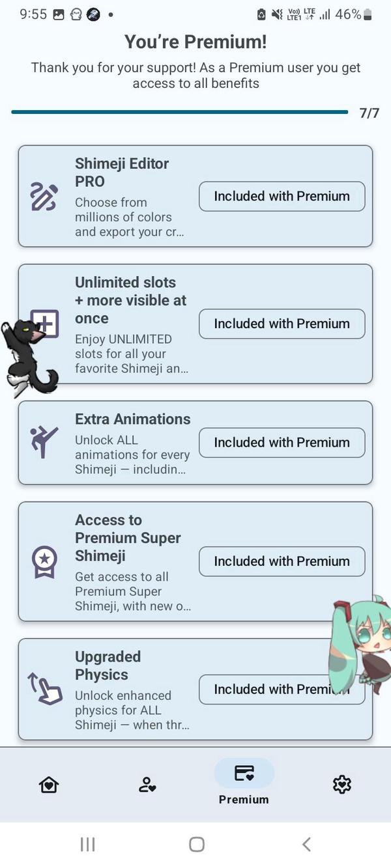Image resolution: width=391 pixels, height=868 pixels.
Task: Open the Extra Animations benefit title
Action: 133,419
